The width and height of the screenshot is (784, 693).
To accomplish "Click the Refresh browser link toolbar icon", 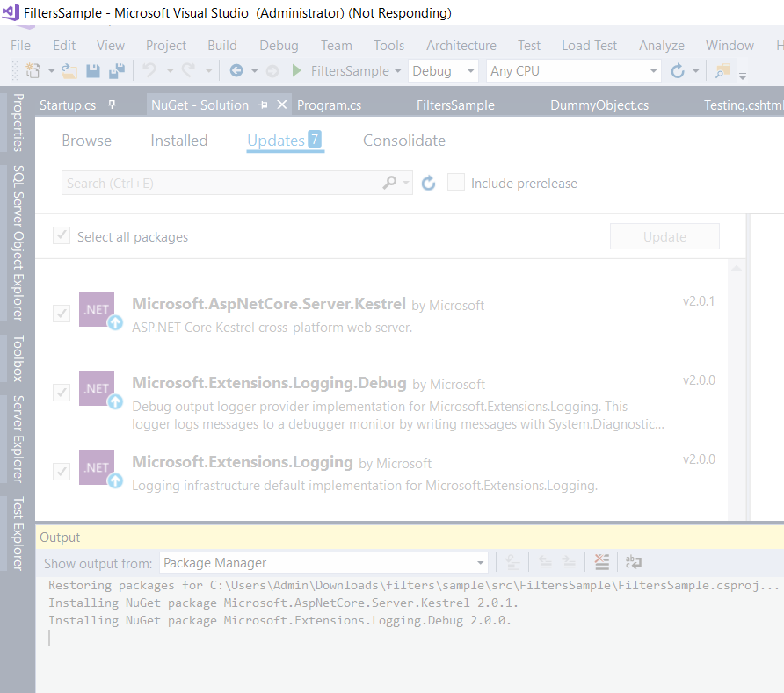I will [x=678, y=71].
